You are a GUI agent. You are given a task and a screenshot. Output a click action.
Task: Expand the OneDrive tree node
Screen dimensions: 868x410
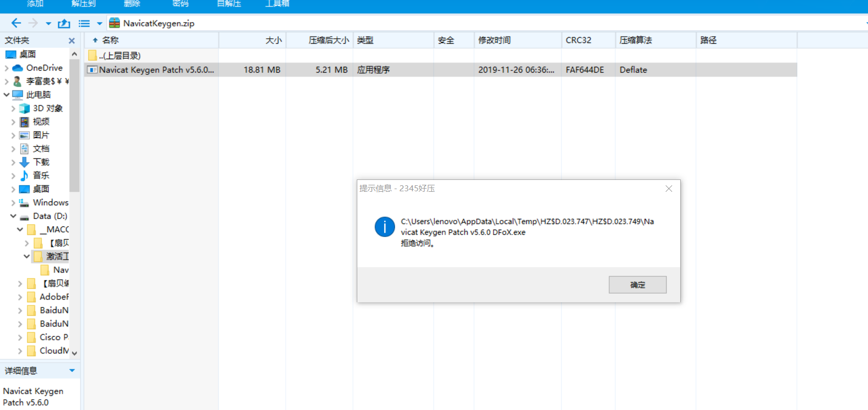6,68
